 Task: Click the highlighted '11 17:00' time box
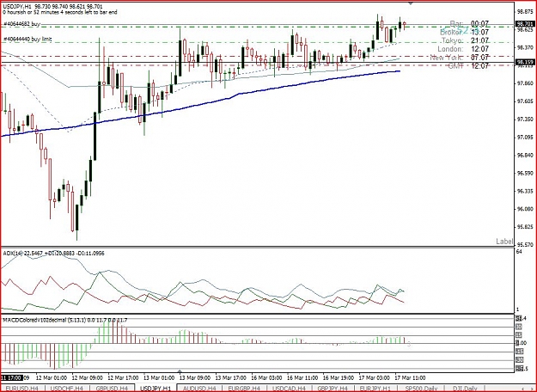pyautogui.click(x=11, y=377)
